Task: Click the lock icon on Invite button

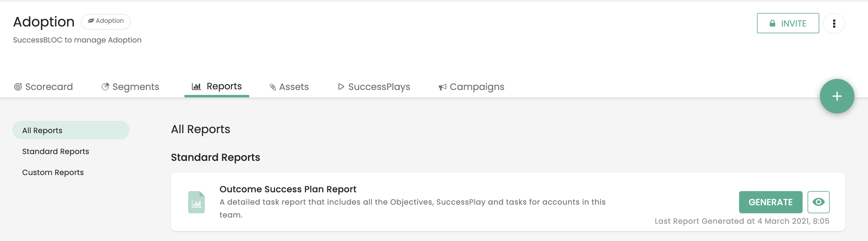Action: [x=772, y=23]
